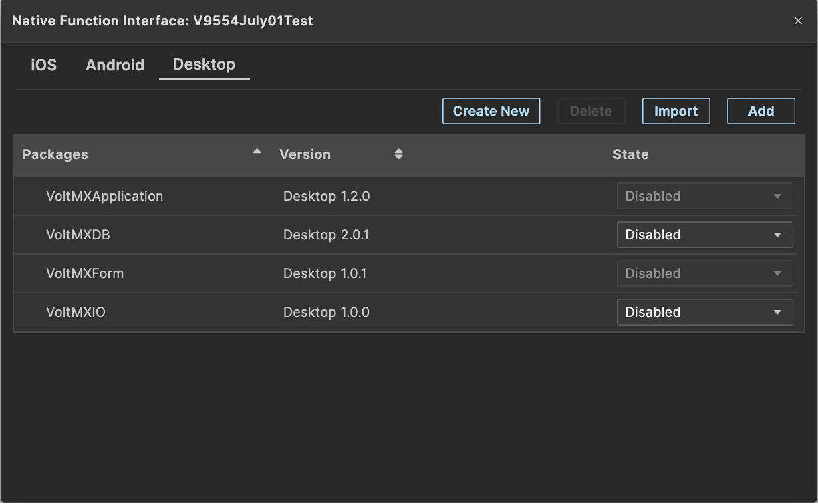818x504 pixels.
Task: Click the Create New button
Action: [x=491, y=111]
